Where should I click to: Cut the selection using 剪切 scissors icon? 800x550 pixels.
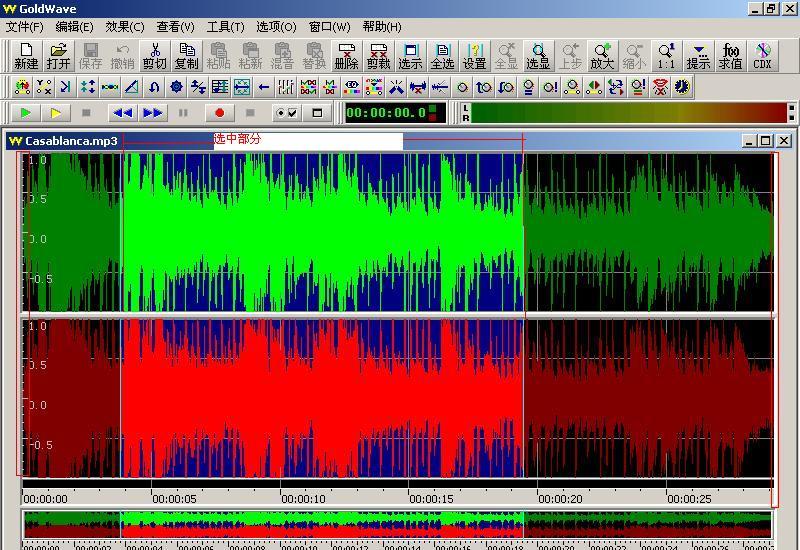pos(154,56)
